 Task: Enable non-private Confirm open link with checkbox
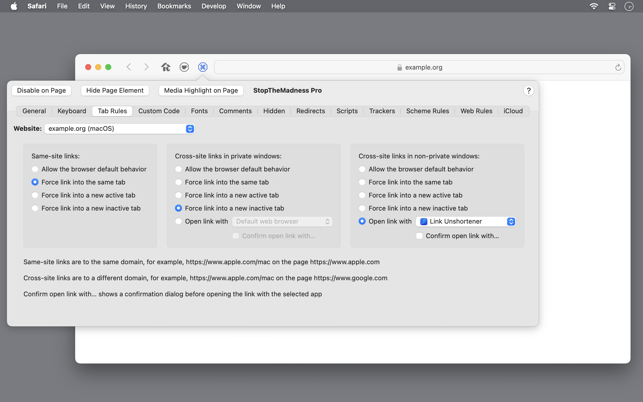click(419, 236)
